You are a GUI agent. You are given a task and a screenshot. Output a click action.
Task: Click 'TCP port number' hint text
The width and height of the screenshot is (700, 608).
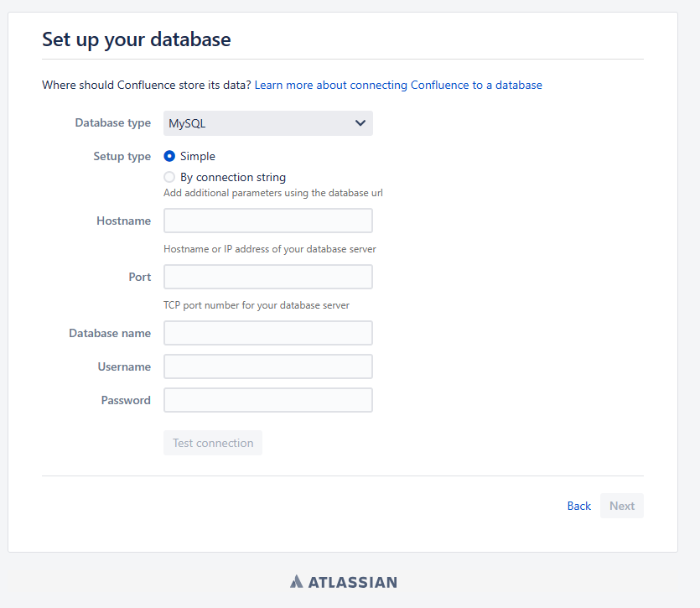point(257,305)
